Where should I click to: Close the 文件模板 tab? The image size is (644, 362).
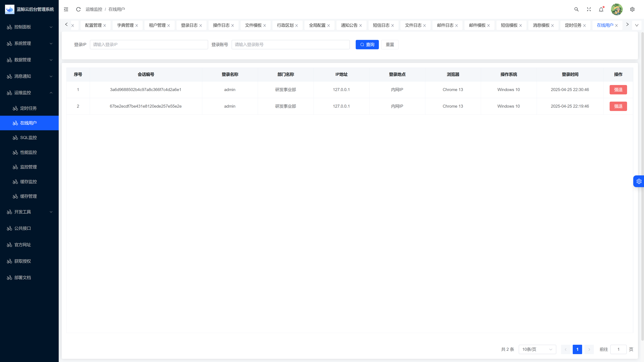coord(265,25)
